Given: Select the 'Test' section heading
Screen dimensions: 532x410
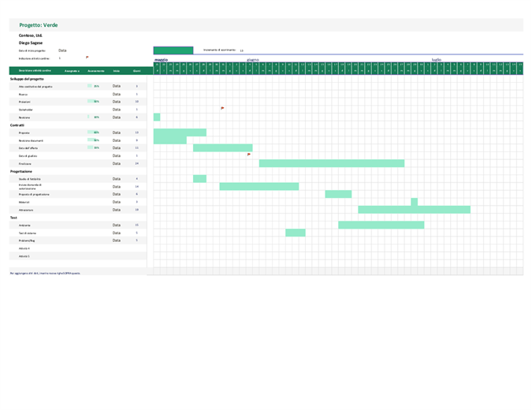Looking at the screenshot, I should point(13,218).
